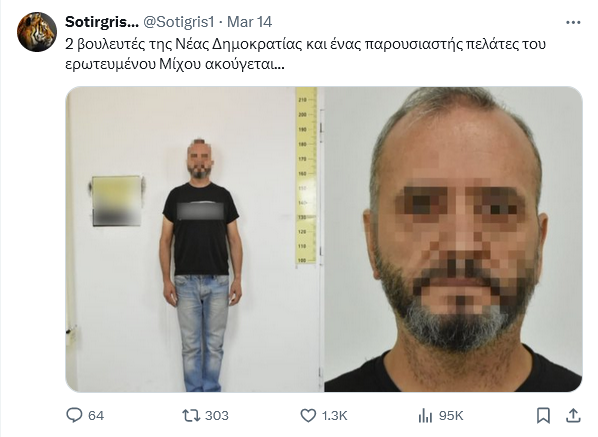Open the tiger profile avatar
This screenshot has width=598, height=437.
(x=37, y=32)
